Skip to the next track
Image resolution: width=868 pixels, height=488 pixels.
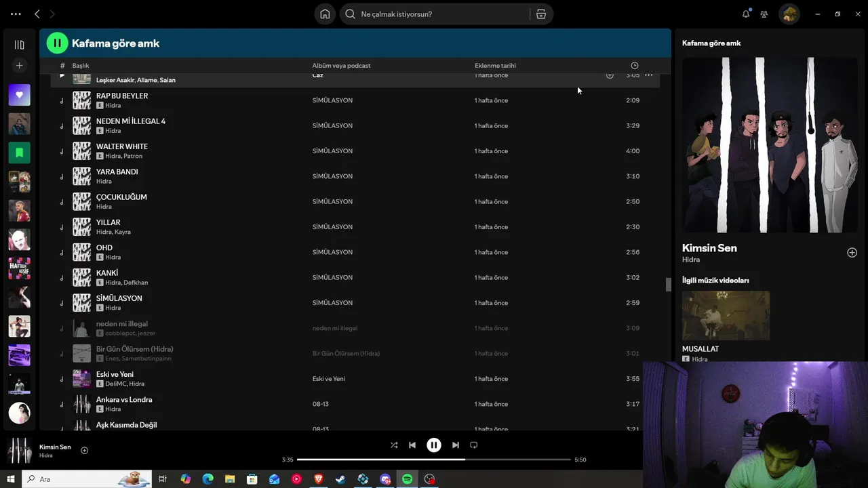point(456,445)
